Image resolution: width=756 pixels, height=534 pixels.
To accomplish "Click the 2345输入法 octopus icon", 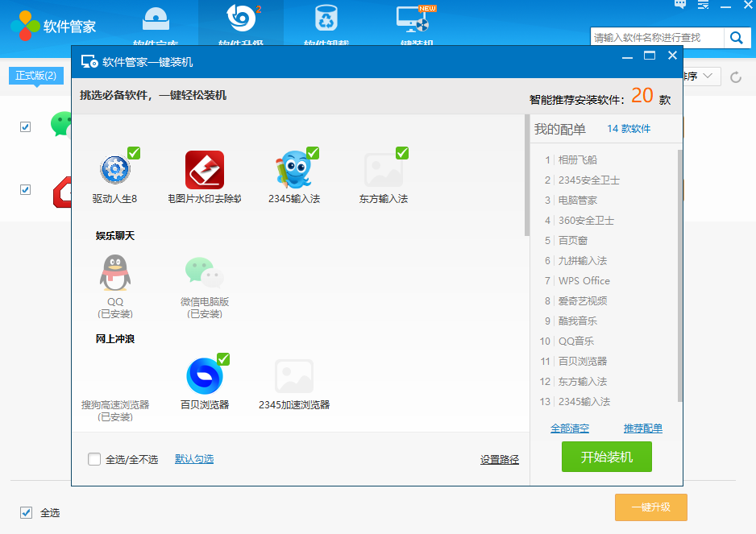I will pos(294,170).
